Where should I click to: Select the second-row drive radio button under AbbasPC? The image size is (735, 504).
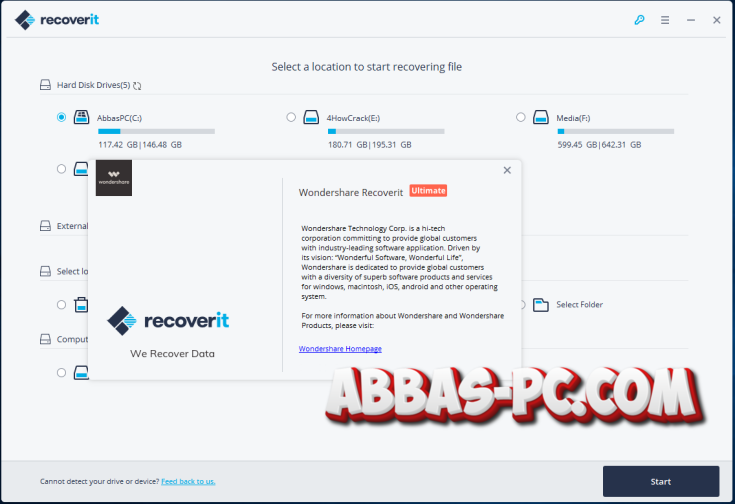tap(61, 169)
